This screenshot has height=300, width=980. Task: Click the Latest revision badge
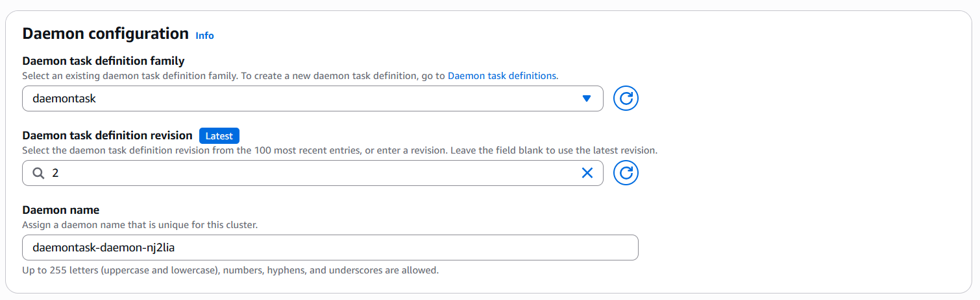[219, 135]
